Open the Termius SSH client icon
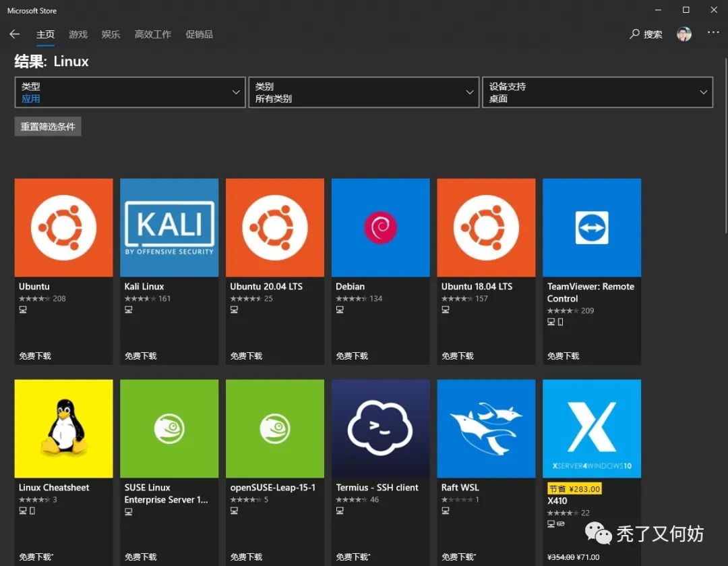The image size is (728, 566). click(381, 428)
